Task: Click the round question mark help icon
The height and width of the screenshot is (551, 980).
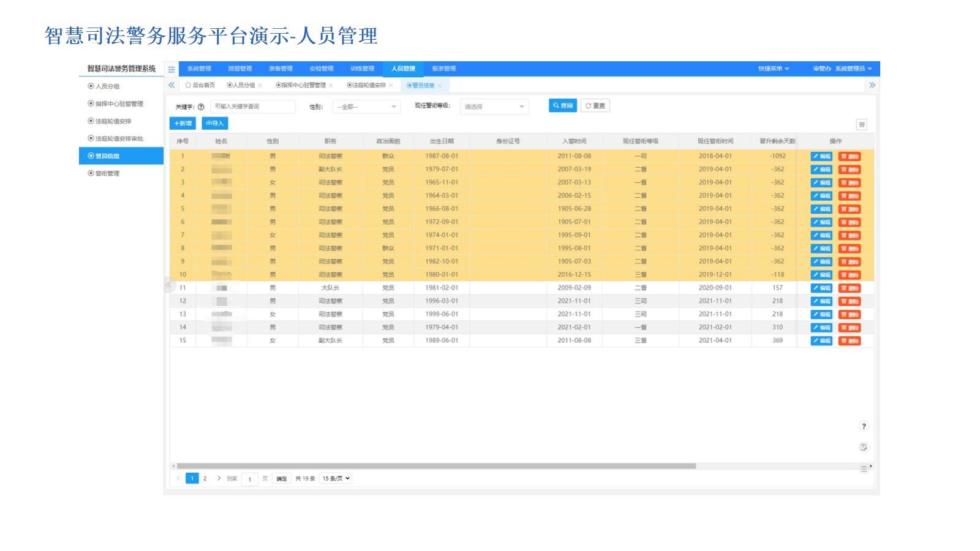Action: point(864,427)
